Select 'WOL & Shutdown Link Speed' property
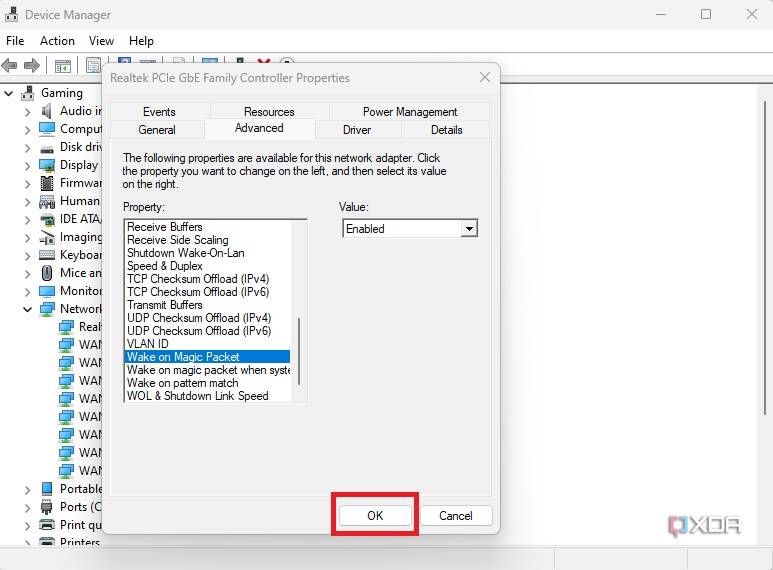 click(x=197, y=396)
